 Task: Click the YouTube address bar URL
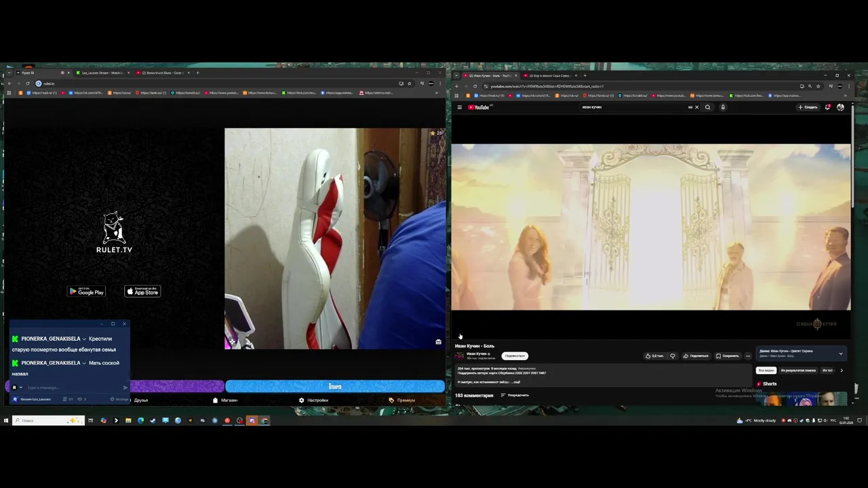pyautogui.click(x=547, y=86)
